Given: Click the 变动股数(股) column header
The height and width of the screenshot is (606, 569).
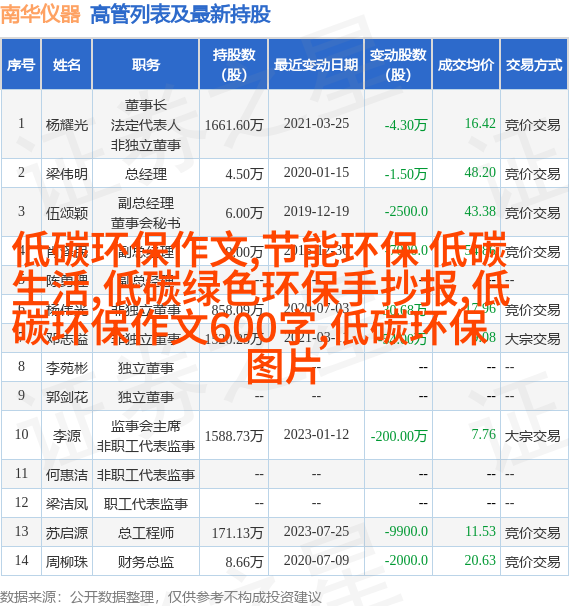Looking at the screenshot, I should coord(398,65).
